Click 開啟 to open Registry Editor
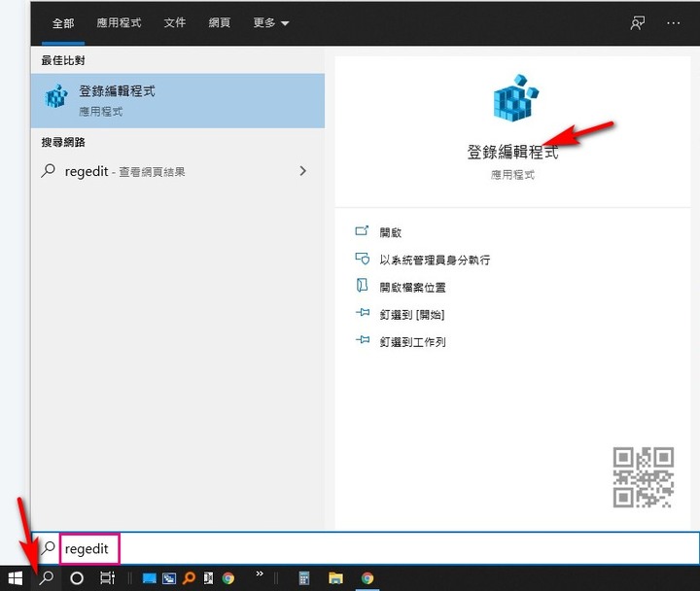 [391, 232]
